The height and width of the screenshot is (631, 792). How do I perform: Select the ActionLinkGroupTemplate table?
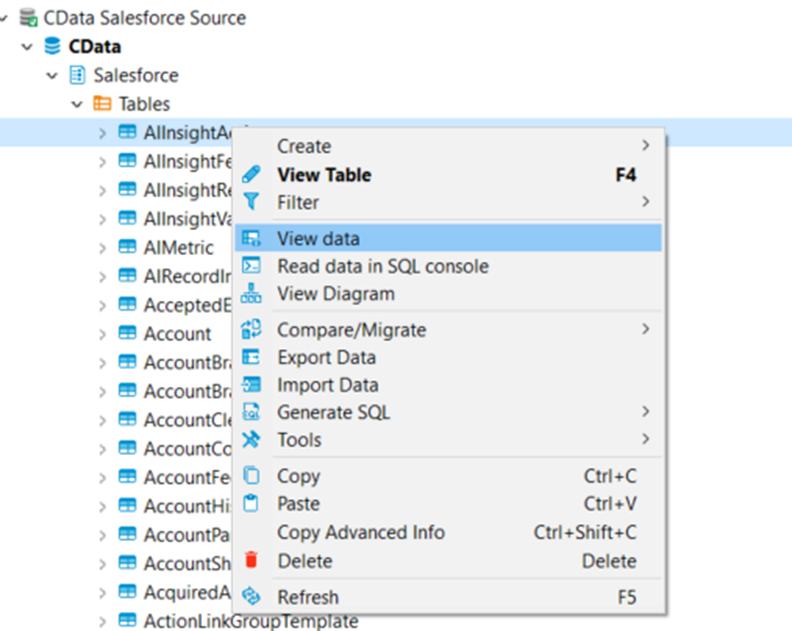250,621
